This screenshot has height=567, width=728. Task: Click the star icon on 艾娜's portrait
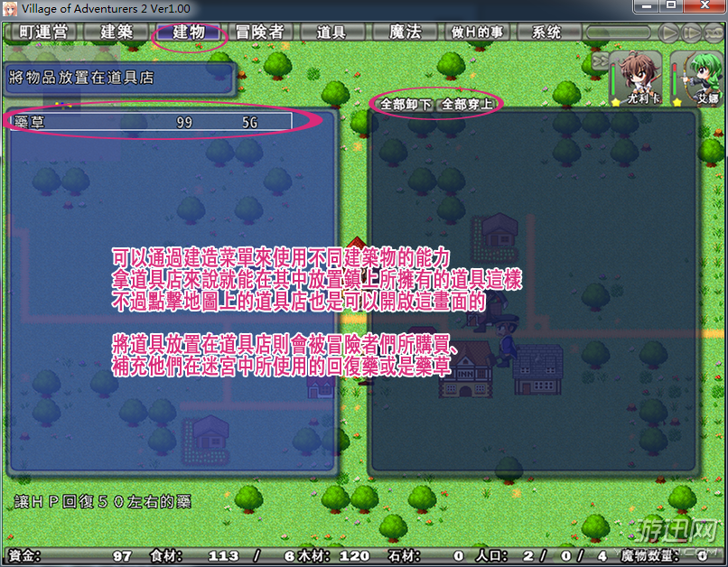[677, 102]
